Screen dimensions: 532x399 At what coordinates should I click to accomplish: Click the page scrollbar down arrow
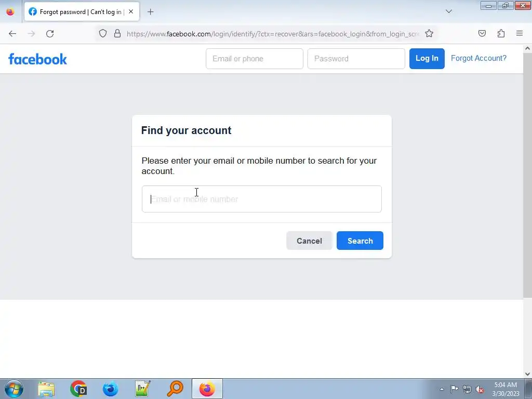(527, 374)
